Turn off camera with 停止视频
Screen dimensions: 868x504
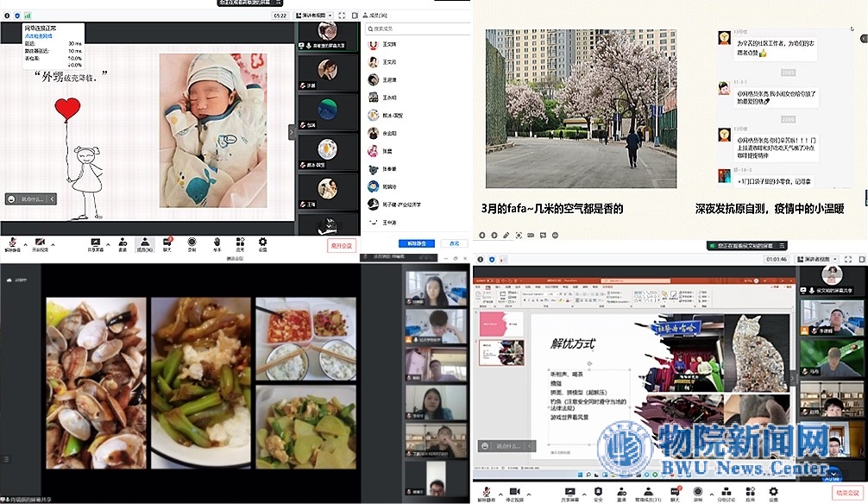[519, 493]
